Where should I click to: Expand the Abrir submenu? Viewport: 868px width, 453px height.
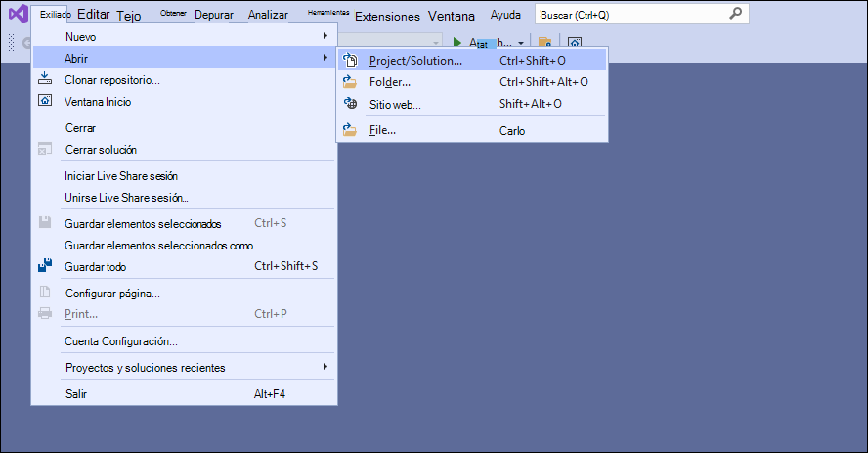[185, 58]
